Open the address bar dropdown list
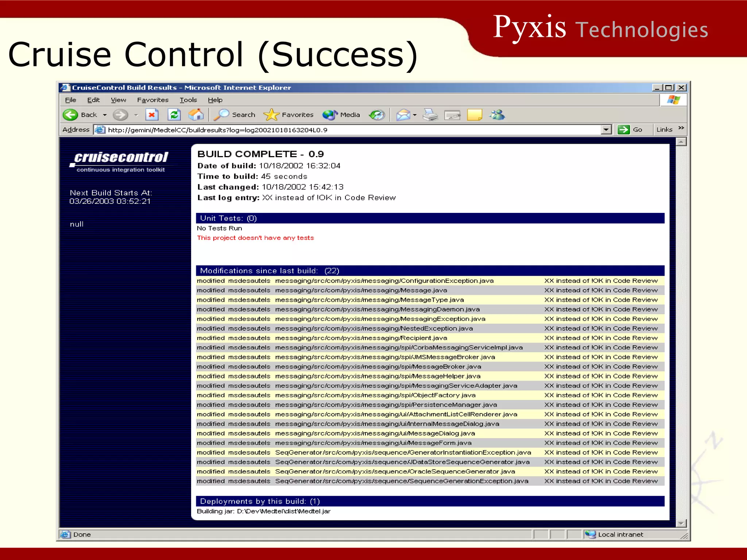Viewport: 747px width, 560px height. click(x=606, y=130)
